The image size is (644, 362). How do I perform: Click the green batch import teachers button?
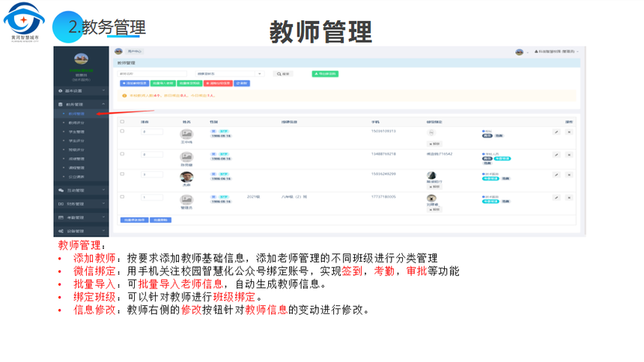163,83
